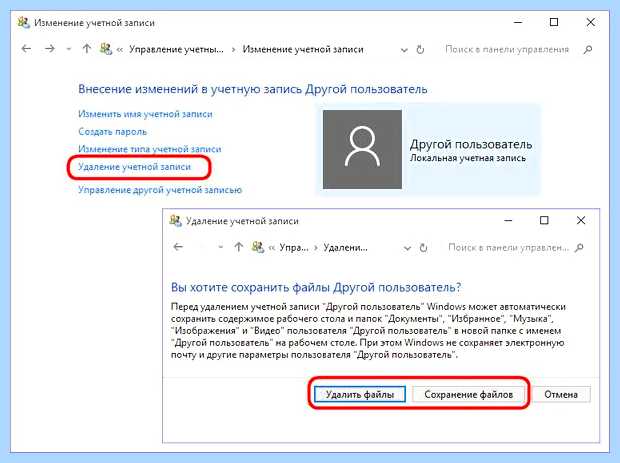Go back in the Изменение учетной записи window
The image size is (620, 463).
coord(26,49)
